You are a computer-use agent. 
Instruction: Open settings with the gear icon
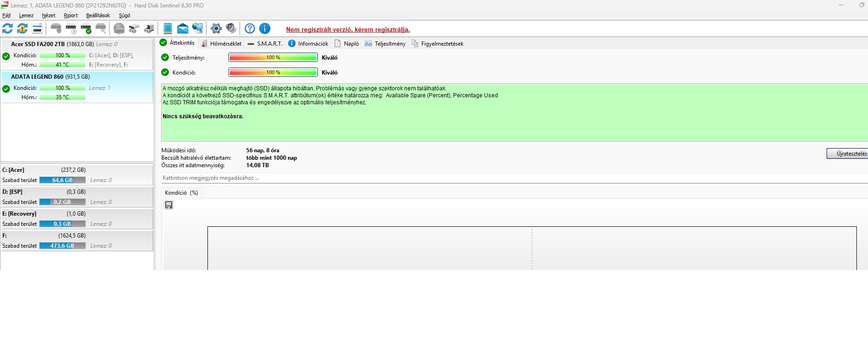tap(216, 28)
